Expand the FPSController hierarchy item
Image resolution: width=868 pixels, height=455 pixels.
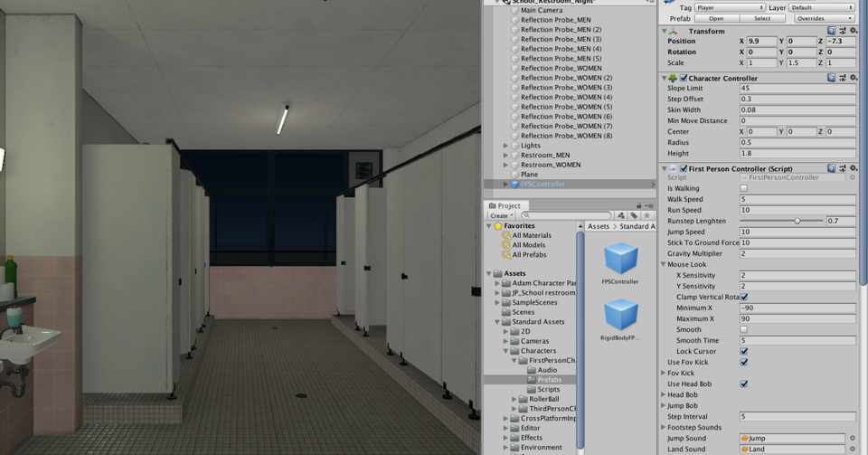[x=505, y=185]
